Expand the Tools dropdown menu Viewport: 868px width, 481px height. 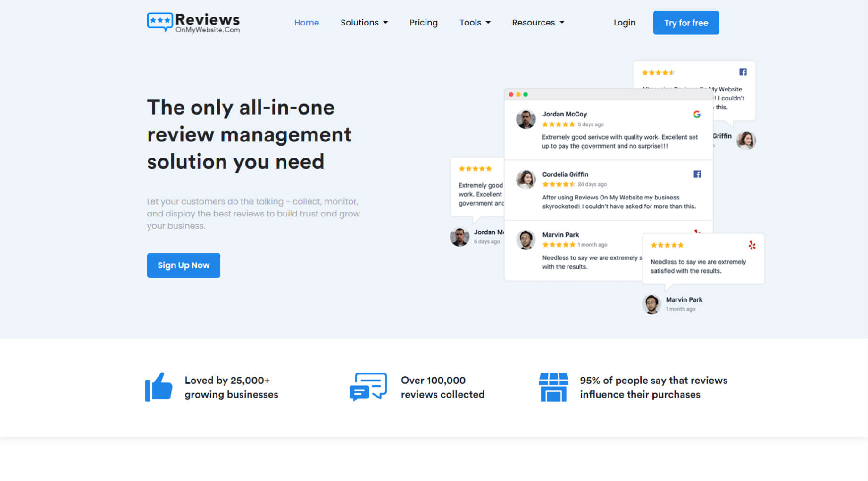pyautogui.click(x=475, y=23)
